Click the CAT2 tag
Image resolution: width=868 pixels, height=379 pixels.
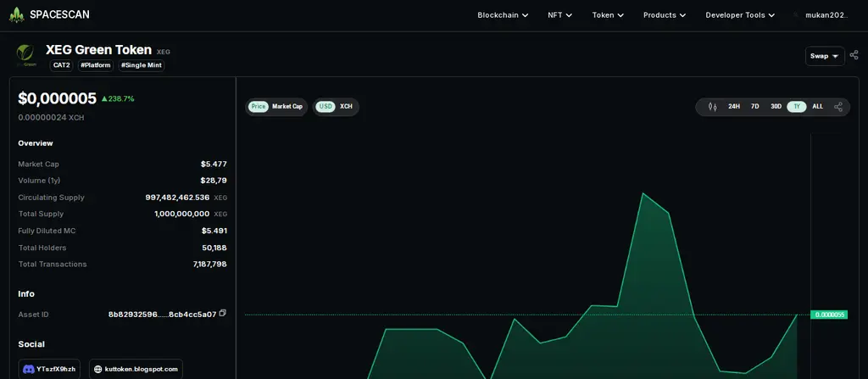(61, 65)
